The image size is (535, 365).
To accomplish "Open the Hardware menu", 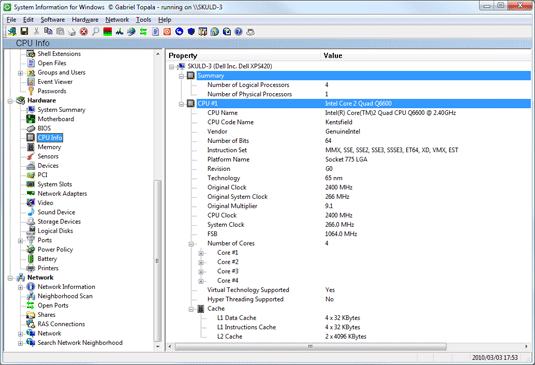I will click(85, 20).
